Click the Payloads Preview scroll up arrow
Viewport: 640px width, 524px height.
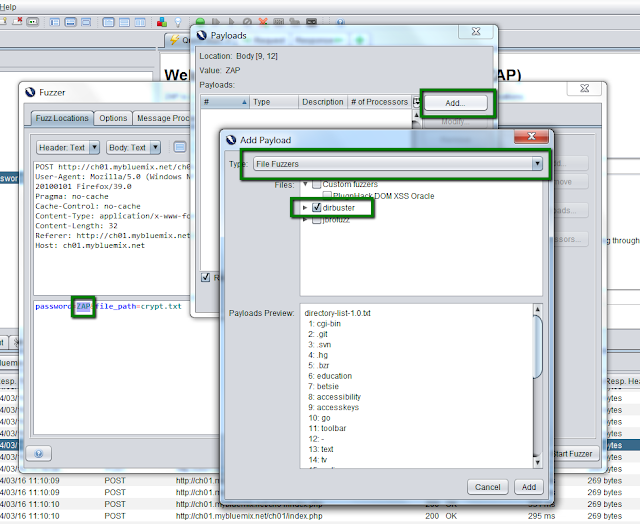point(538,309)
